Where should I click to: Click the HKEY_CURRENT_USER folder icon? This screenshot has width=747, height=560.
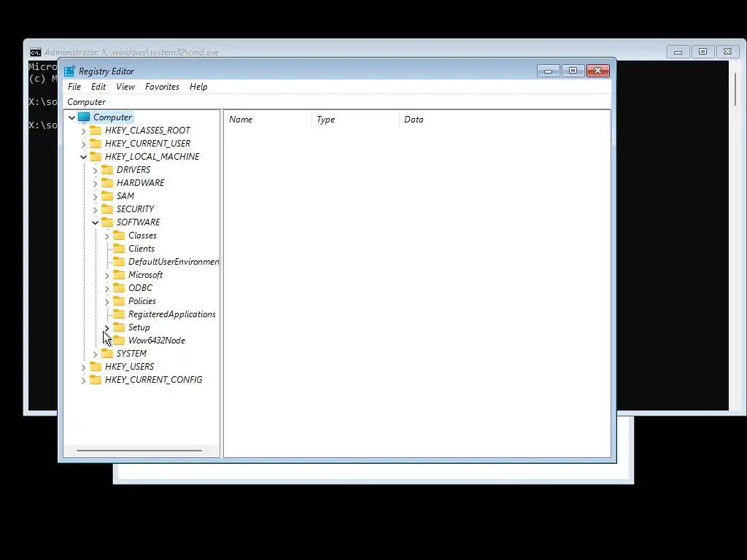tap(96, 144)
